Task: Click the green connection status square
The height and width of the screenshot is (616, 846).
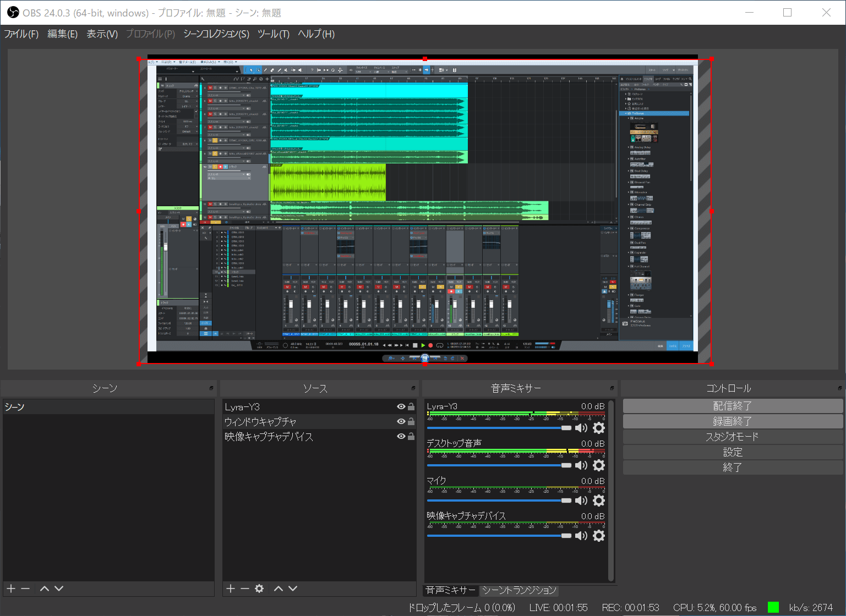Action: coord(773,607)
